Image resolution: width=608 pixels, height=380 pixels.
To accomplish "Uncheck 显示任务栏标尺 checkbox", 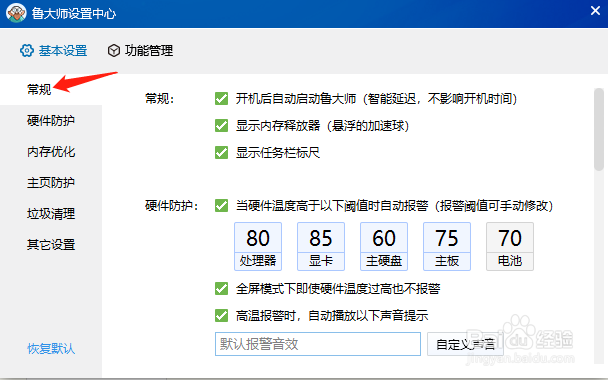I will pyautogui.click(x=221, y=152).
